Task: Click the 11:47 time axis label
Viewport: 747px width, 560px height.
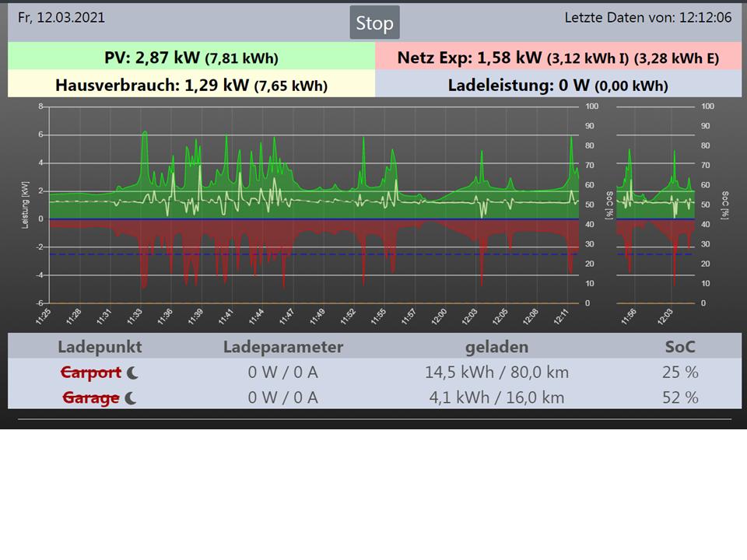Action: point(287,317)
